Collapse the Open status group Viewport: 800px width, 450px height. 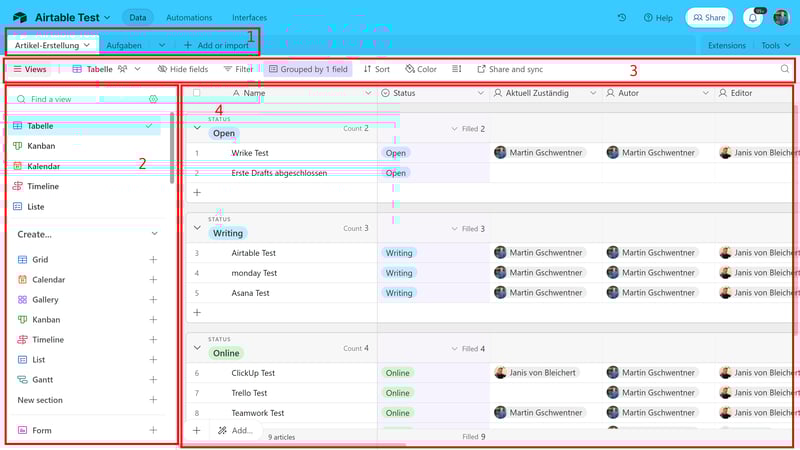click(197, 128)
